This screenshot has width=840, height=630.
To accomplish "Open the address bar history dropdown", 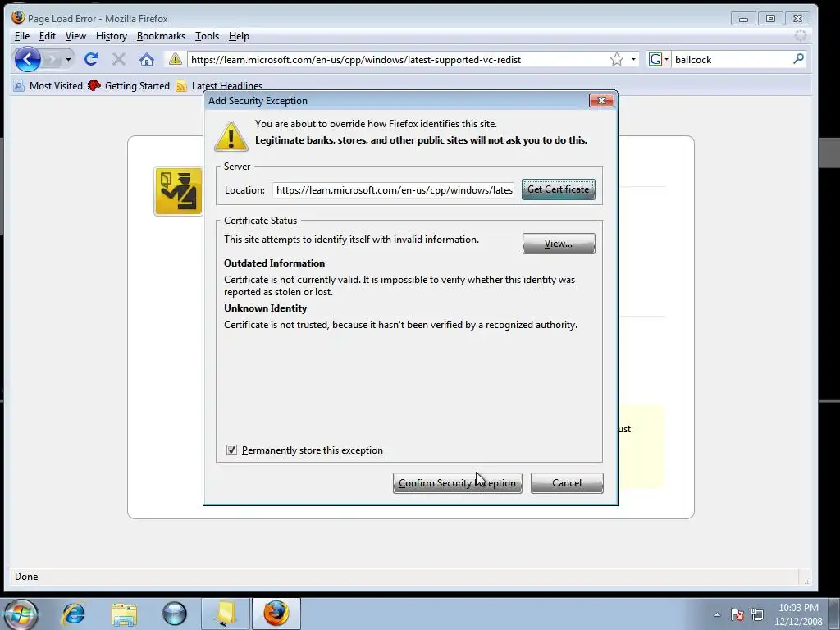I will tap(634, 59).
